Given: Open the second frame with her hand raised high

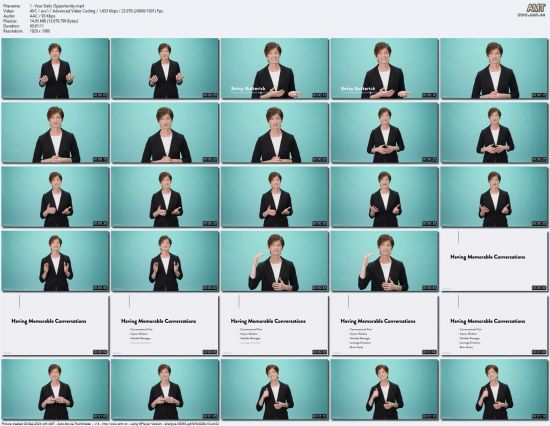Looking at the screenshot, I should [x=384, y=261].
